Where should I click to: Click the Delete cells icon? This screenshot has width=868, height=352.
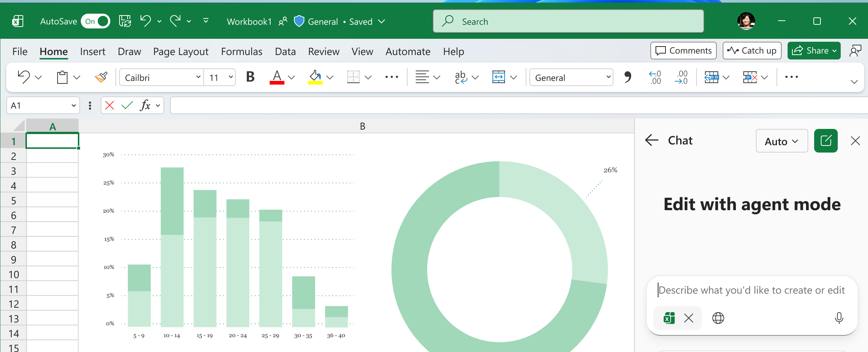click(x=750, y=77)
